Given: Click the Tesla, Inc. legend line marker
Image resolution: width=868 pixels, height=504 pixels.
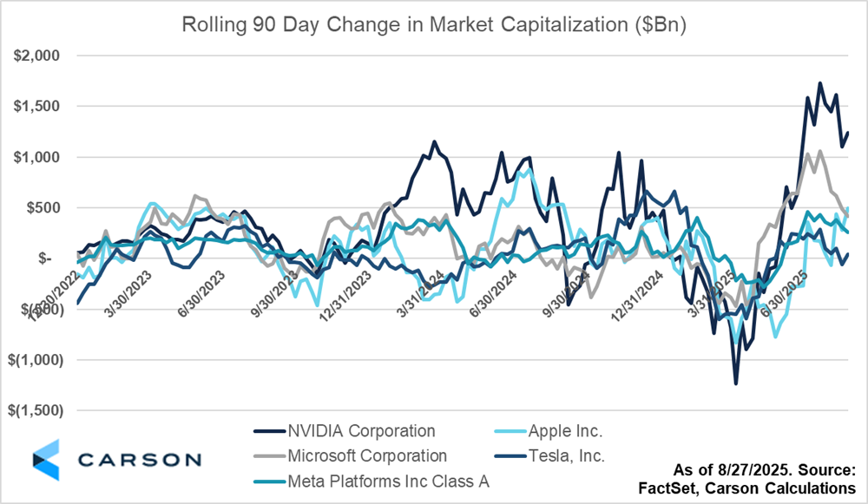Looking at the screenshot, I should coord(500,455).
